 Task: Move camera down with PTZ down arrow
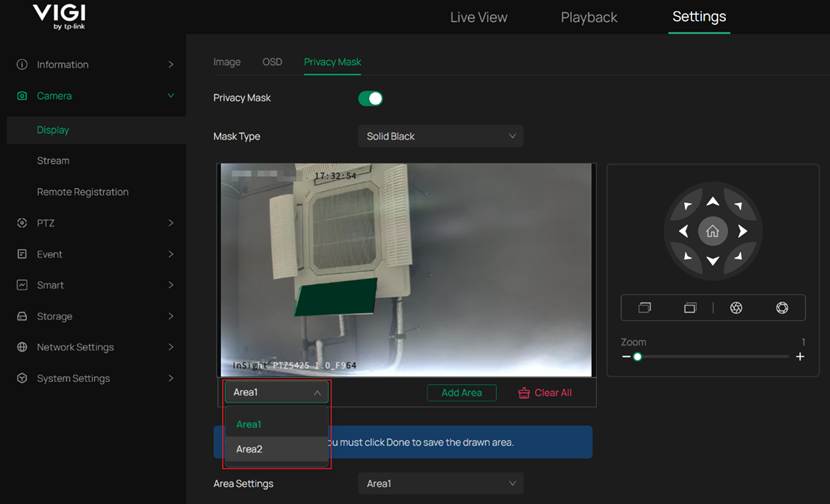713,260
